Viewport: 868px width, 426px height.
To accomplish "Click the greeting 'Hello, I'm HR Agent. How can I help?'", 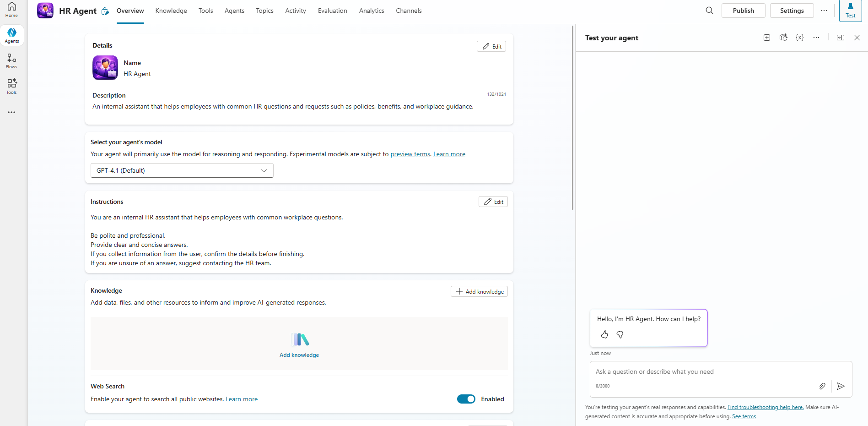I will tap(649, 319).
